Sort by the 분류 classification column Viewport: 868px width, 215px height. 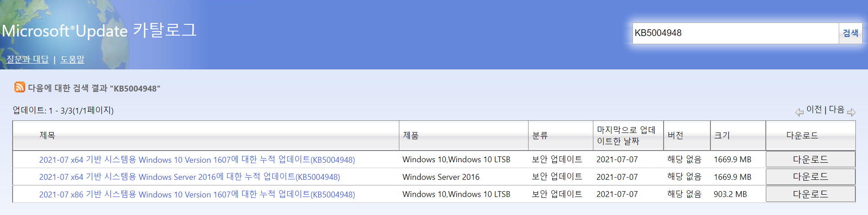coord(540,136)
